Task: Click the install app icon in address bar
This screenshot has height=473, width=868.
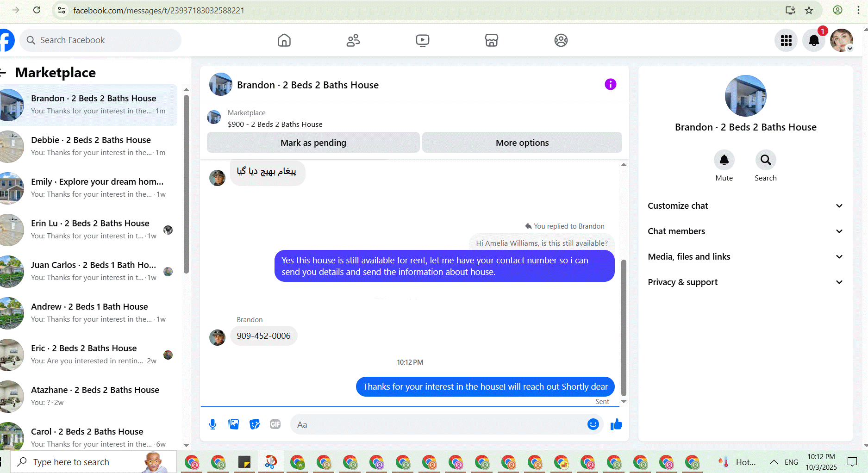Action: click(x=790, y=10)
